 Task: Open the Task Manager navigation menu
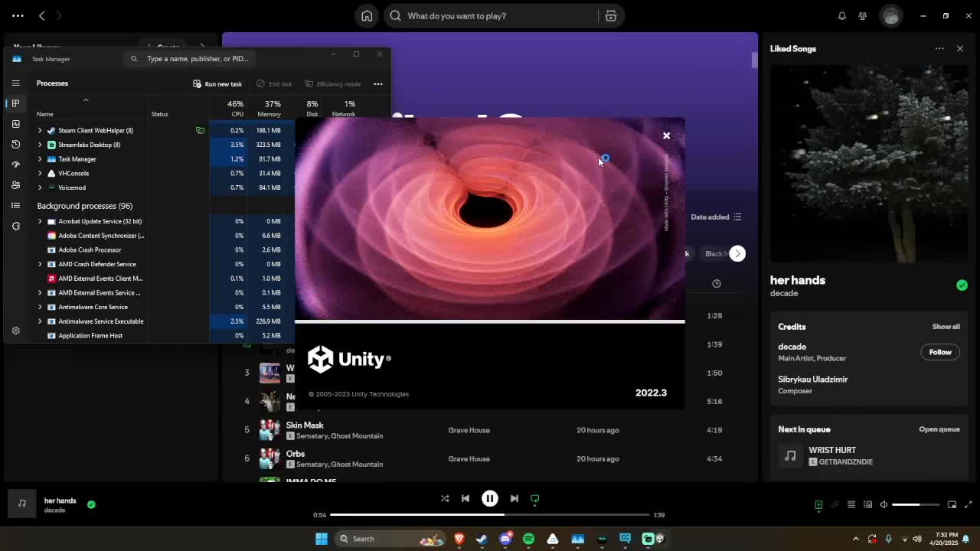(x=15, y=83)
